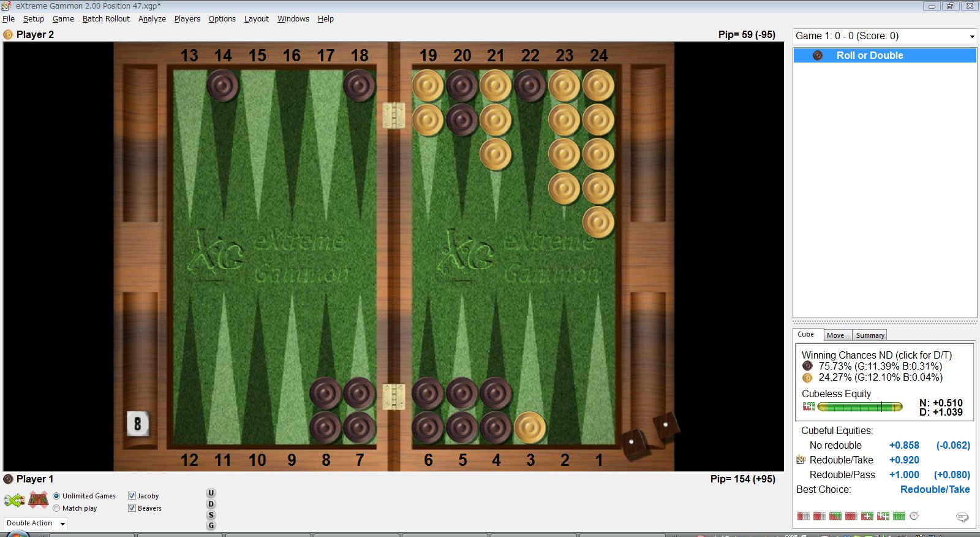Open the File menu
This screenshot has height=537, width=980.
click(x=9, y=19)
